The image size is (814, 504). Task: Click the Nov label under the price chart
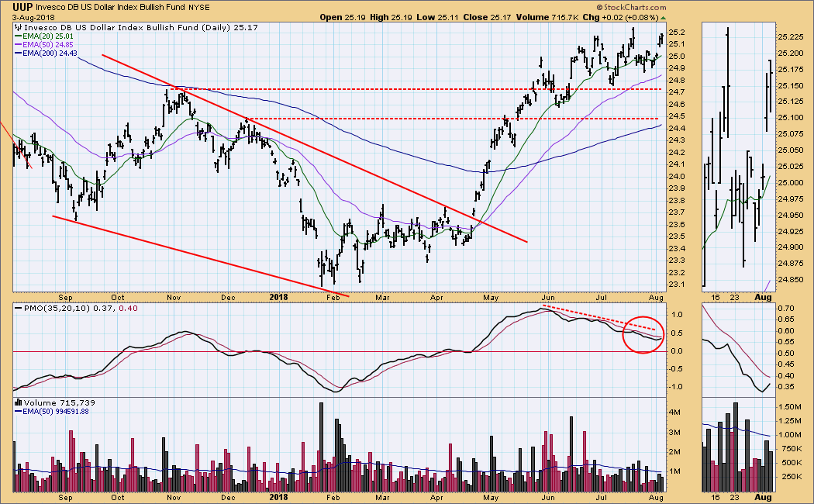point(174,298)
